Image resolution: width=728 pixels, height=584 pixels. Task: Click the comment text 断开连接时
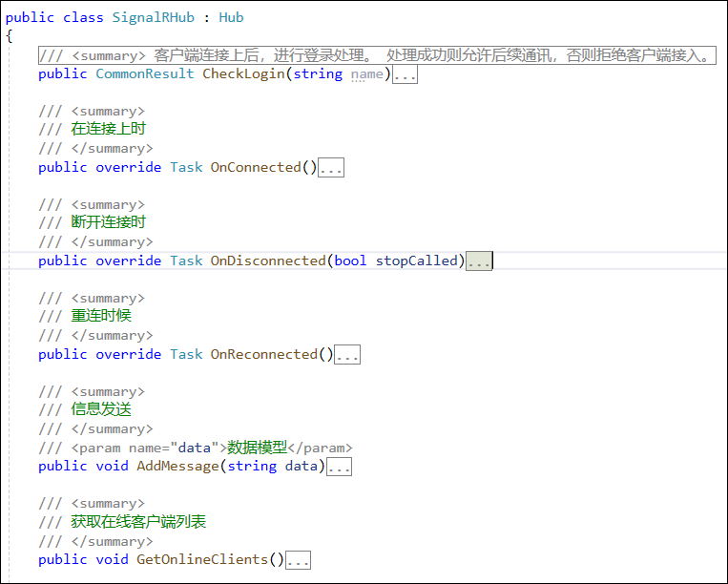point(109,222)
